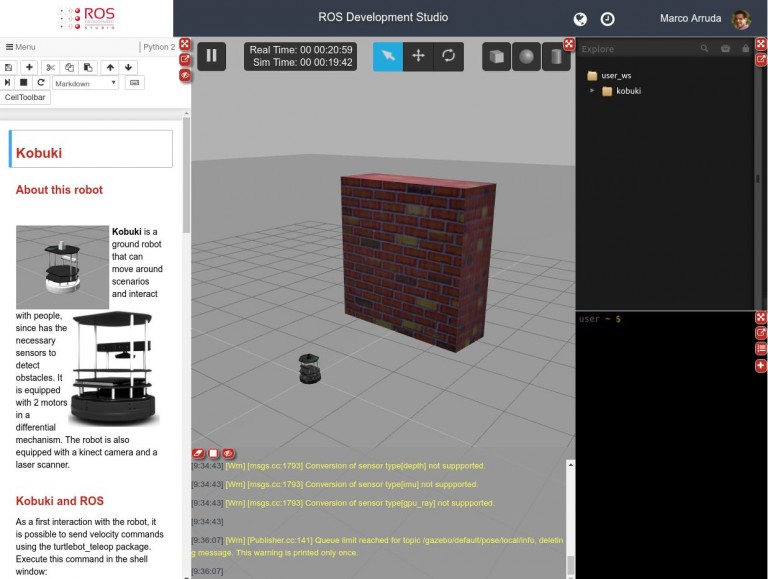Viewport: 768px width, 579px height.
Task: Toggle console log visibility eye icon
Action: pos(228,454)
